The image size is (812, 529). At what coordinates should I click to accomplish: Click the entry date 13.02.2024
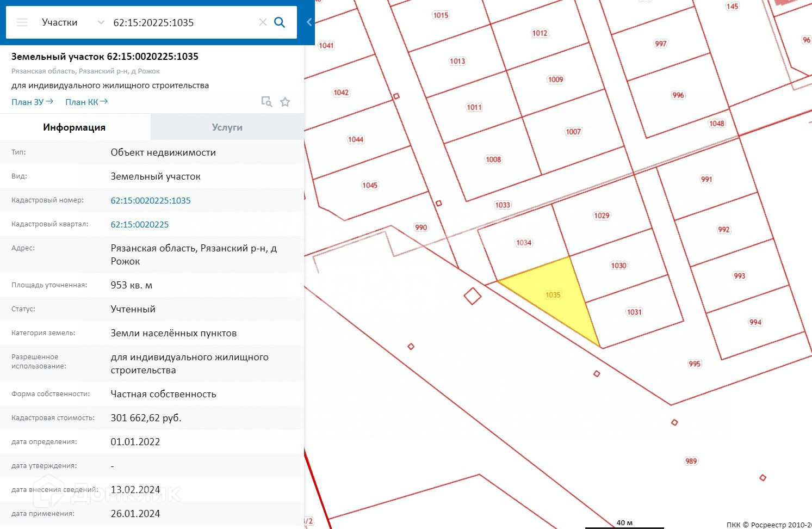tap(135, 490)
